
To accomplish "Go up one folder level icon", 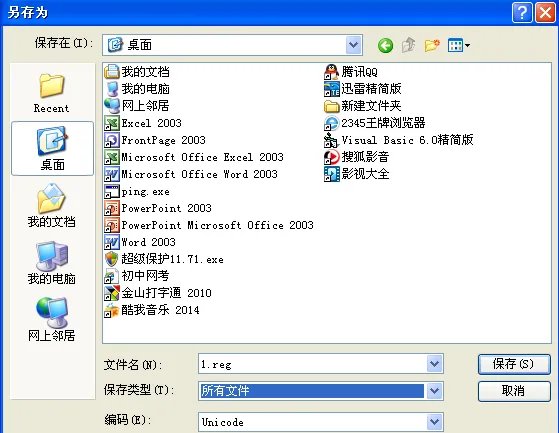I will (409, 45).
